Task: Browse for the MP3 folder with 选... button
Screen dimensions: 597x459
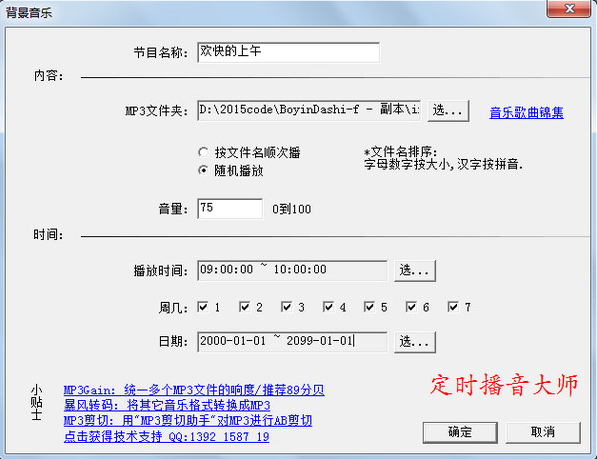Action: pos(448,111)
